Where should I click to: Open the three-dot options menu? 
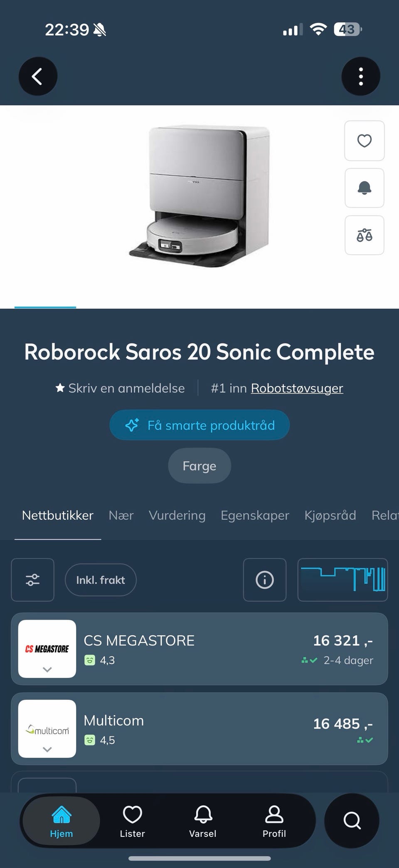pyautogui.click(x=361, y=76)
